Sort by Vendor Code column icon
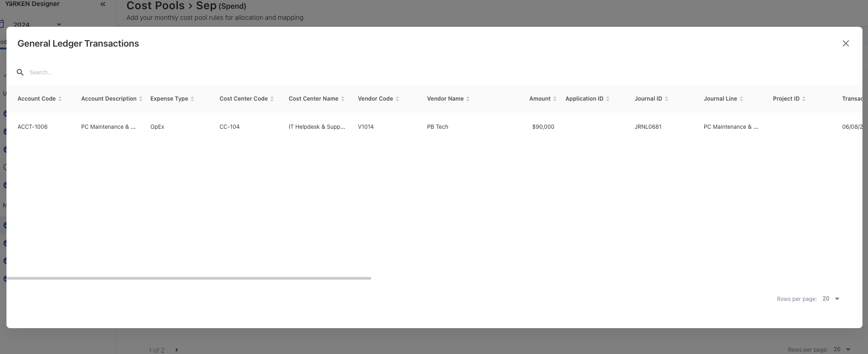The width and height of the screenshot is (868, 354). (397, 99)
